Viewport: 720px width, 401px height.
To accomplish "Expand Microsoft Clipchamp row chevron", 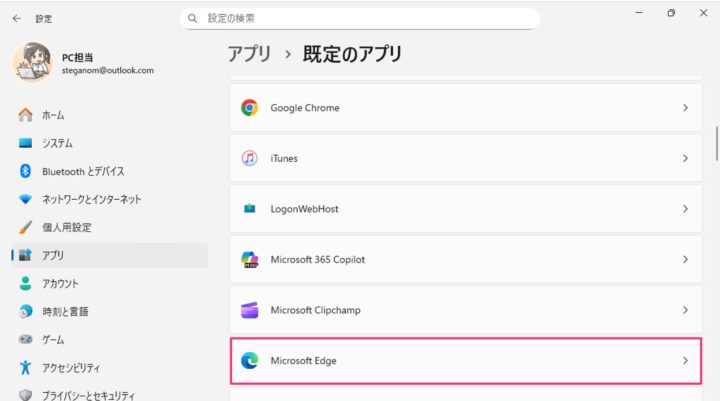I will [x=685, y=310].
